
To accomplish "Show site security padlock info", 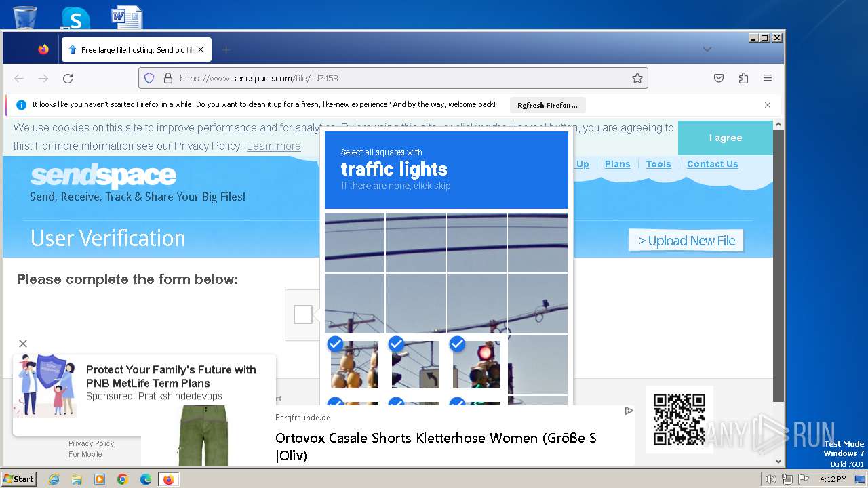I will pyautogui.click(x=168, y=78).
